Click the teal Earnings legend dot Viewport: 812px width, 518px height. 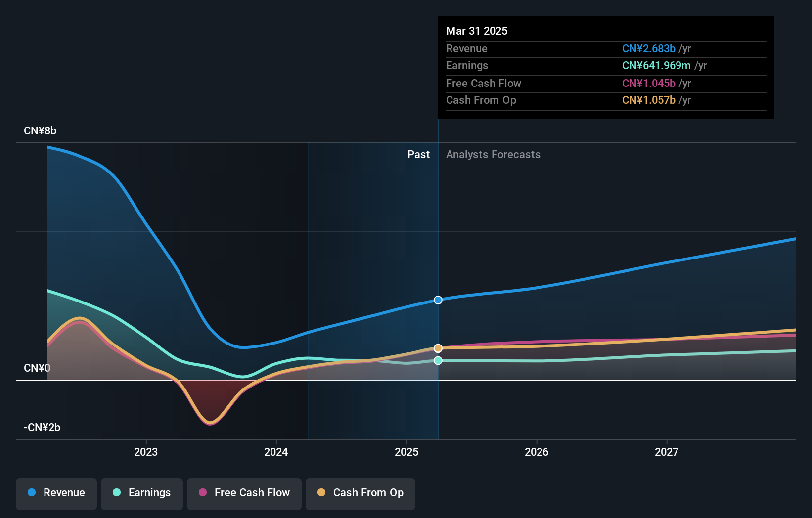[x=117, y=492]
